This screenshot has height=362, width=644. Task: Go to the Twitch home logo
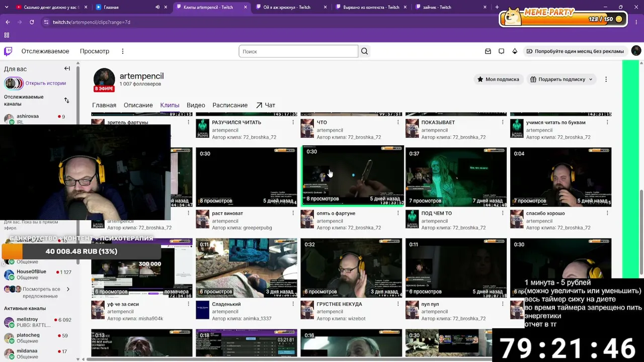(x=8, y=51)
